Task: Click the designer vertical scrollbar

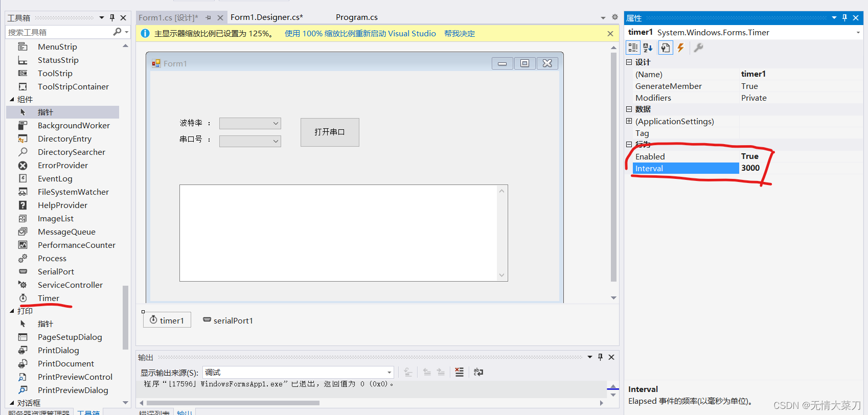Action: point(613,167)
